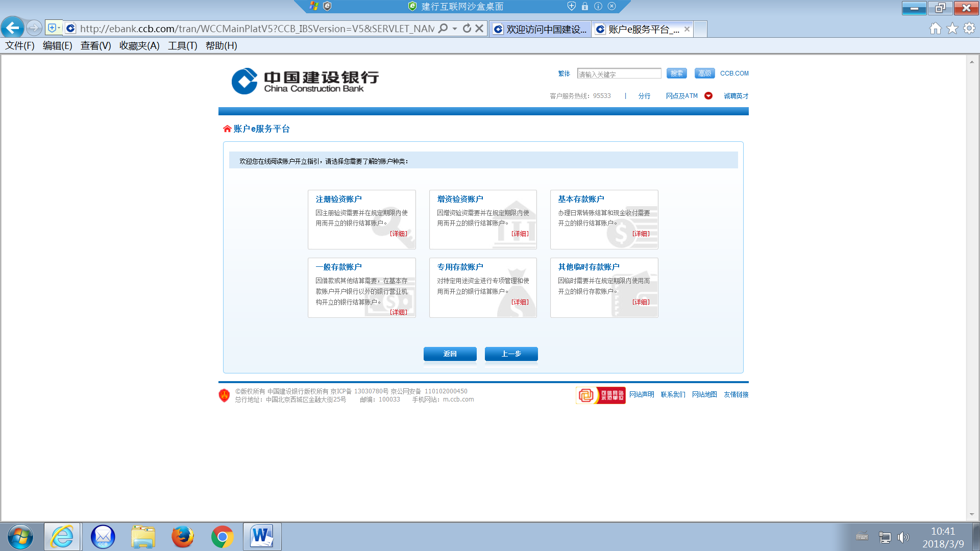Click the volume speaker tray icon
The image size is (980, 551).
point(903,537)
